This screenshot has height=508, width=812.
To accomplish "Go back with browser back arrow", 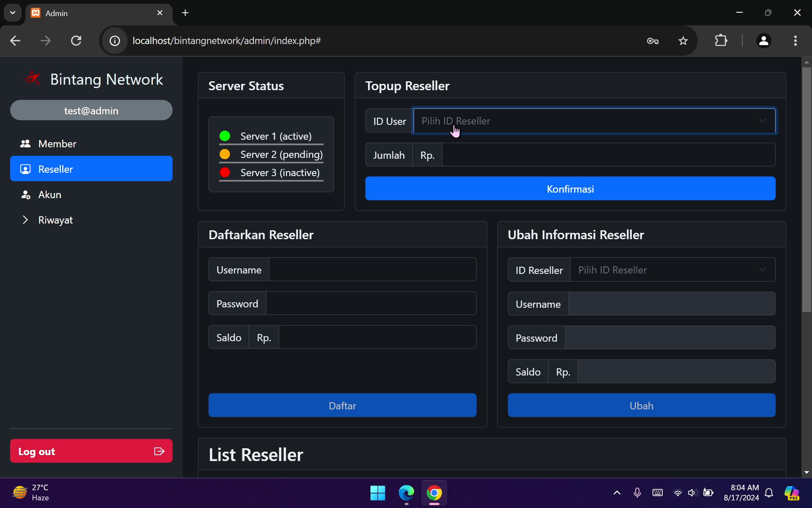I will click(x=15, y=41).
